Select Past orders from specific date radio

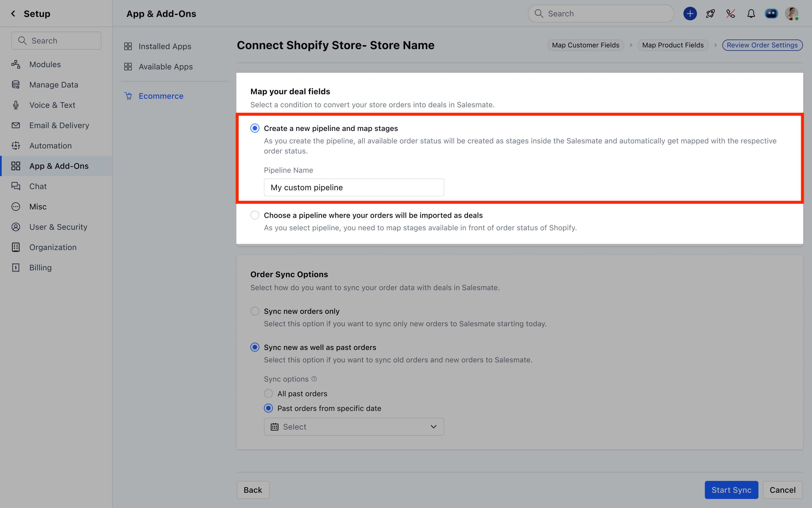[268, 408]
